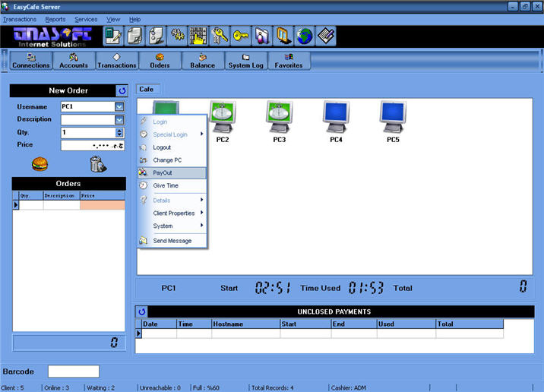Screen dimensions: 544x392
Task: Expand the Special Login submenu
Action: coord(172,134)
